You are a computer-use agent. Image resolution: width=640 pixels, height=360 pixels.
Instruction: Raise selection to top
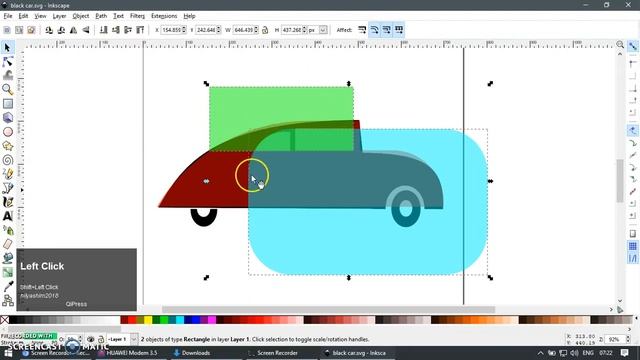[140, 30]
